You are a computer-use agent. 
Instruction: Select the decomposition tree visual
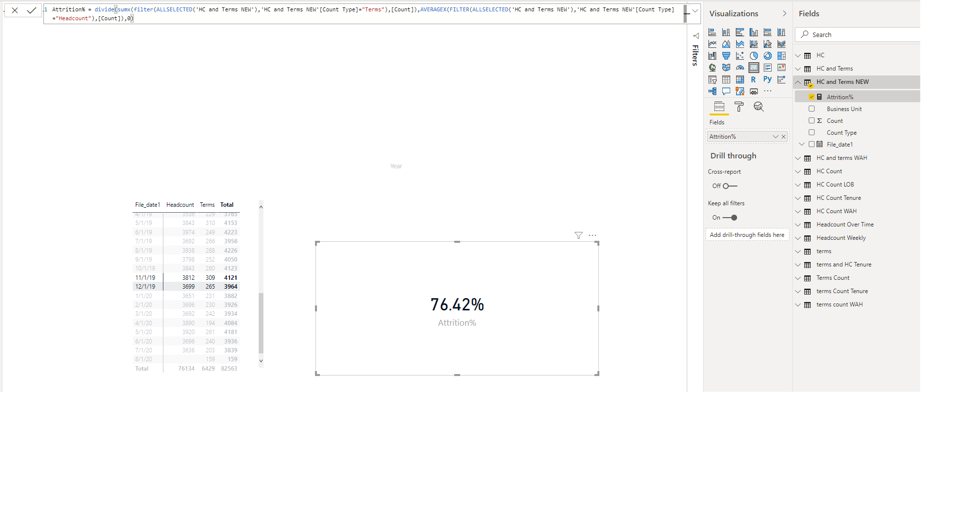point(712,91)
